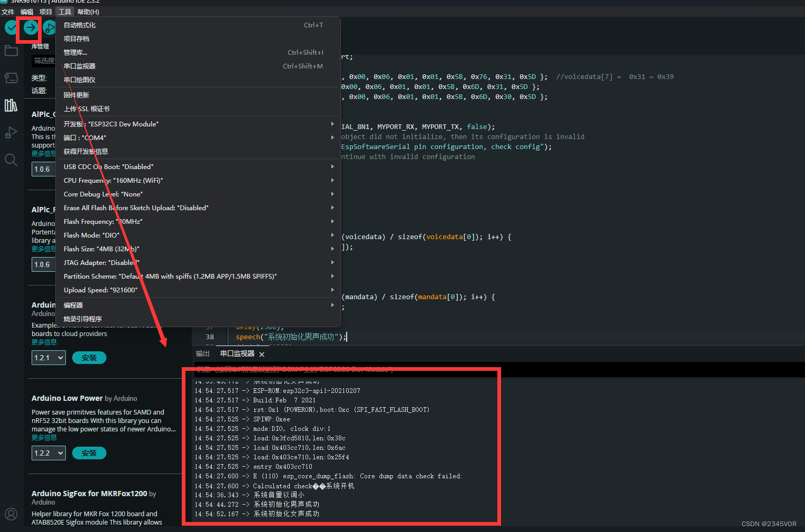Expand JTAG Adapter submenu

(198, 263)
